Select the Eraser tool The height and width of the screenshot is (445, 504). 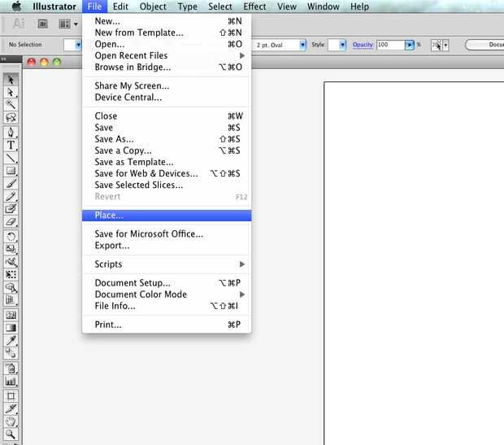[11, 222]
